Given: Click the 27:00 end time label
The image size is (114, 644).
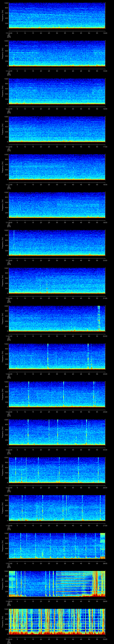Looking at the screenshot, I should coord(105,525).
